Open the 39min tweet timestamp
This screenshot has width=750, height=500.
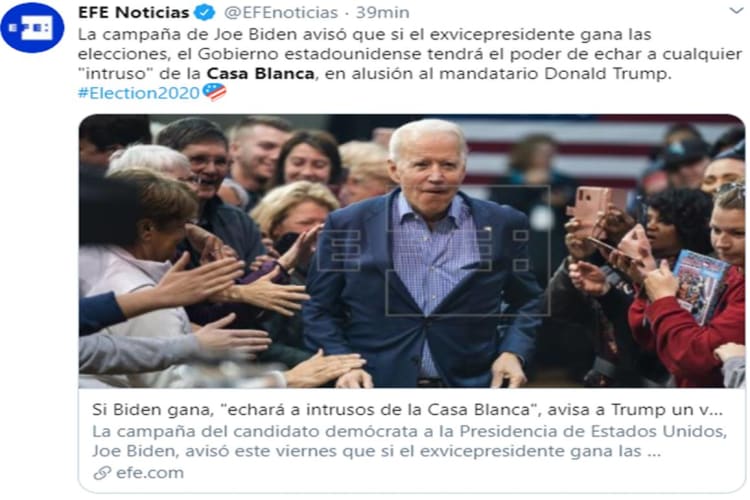[x=383, y=12]
